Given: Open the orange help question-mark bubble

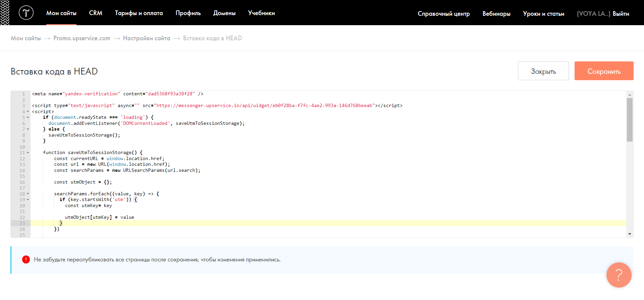Looking at the screenshot, I should point(619,275).
